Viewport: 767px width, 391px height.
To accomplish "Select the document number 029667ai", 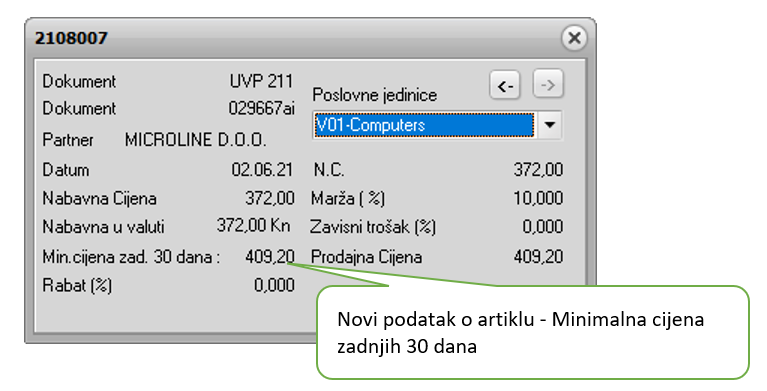I will coord(262,108).
